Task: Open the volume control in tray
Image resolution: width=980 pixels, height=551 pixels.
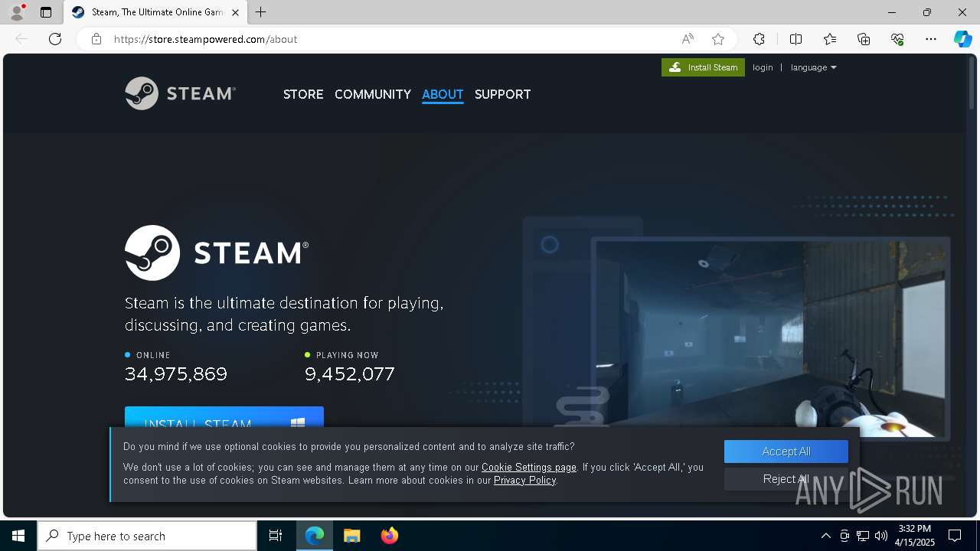Action: 880,536
